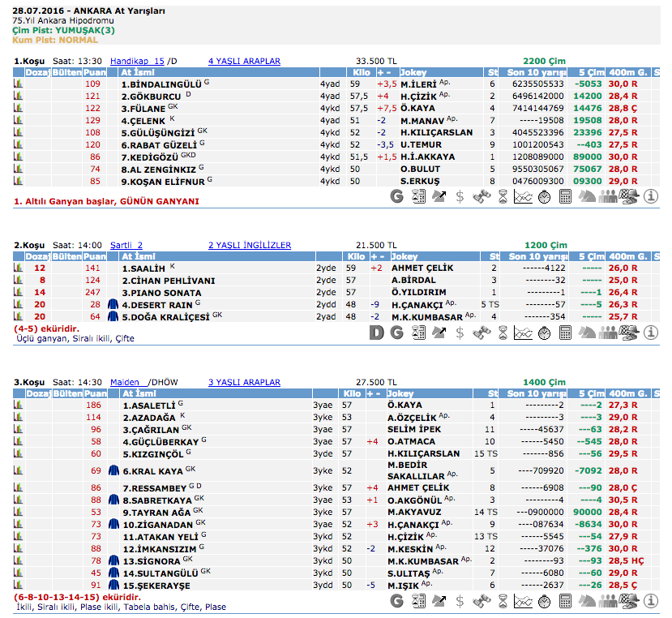Open the Handikap 15 link in race 1
Screen dimensions: 672x618
point(137,61)
